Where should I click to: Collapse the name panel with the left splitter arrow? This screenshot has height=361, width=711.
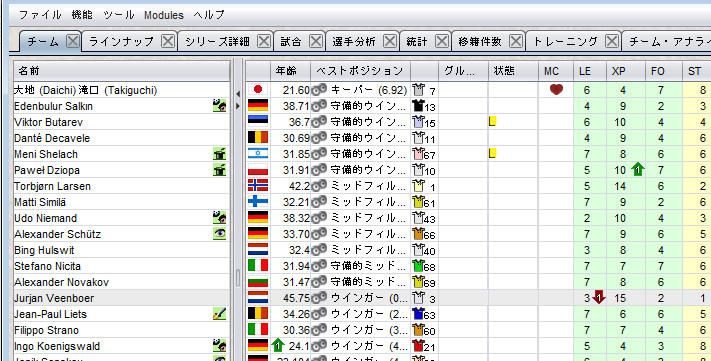[x=238, y=94]
